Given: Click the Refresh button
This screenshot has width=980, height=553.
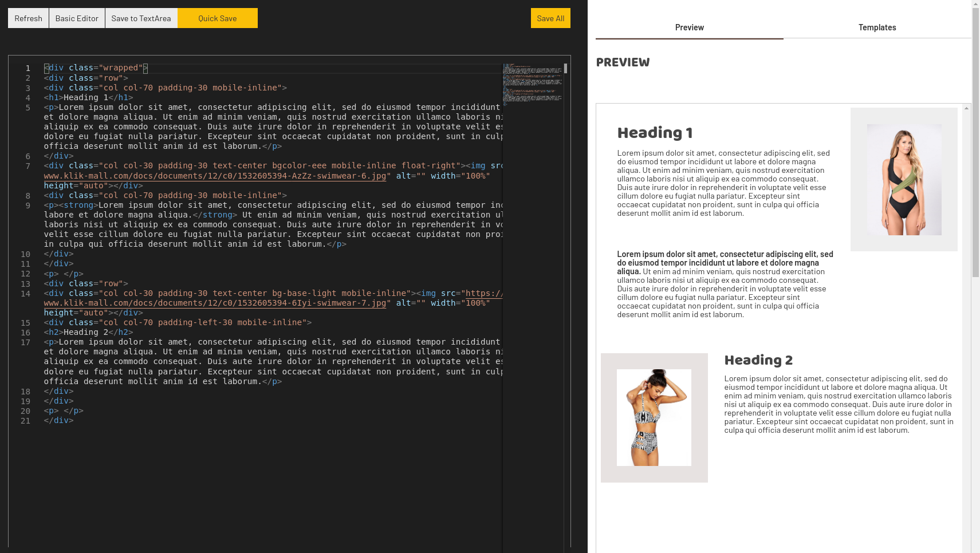Looking at the screenshot, I should (28, 18).
